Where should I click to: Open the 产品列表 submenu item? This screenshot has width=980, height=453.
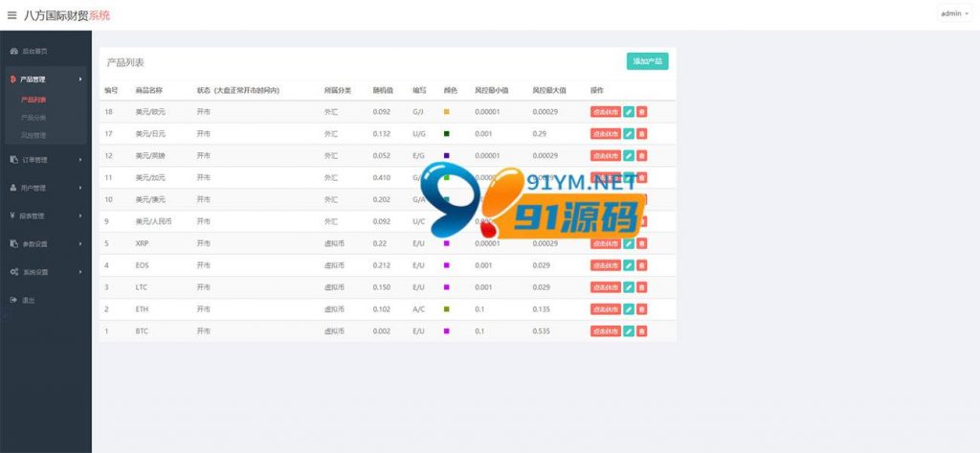pyautogui.click(x=33, y=100)
